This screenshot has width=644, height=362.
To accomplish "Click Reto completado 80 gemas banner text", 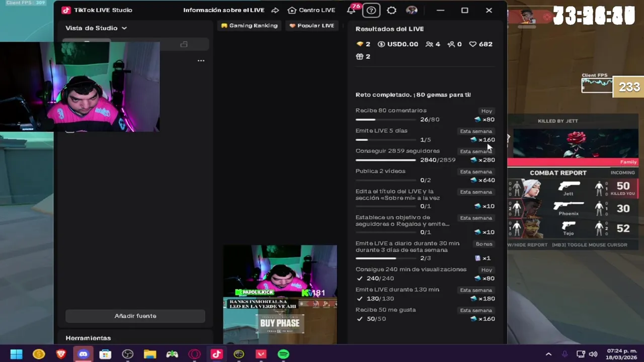I will [x=413, y=95].
